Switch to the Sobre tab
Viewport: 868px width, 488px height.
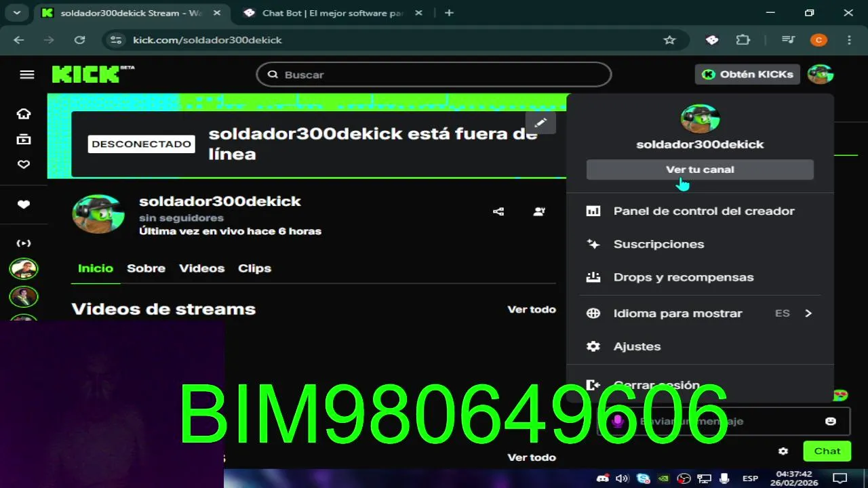pos(146,268)
